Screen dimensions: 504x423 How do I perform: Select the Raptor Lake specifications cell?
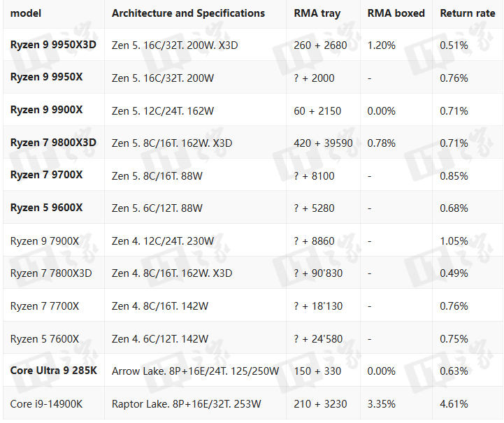[x=187, y=403]
